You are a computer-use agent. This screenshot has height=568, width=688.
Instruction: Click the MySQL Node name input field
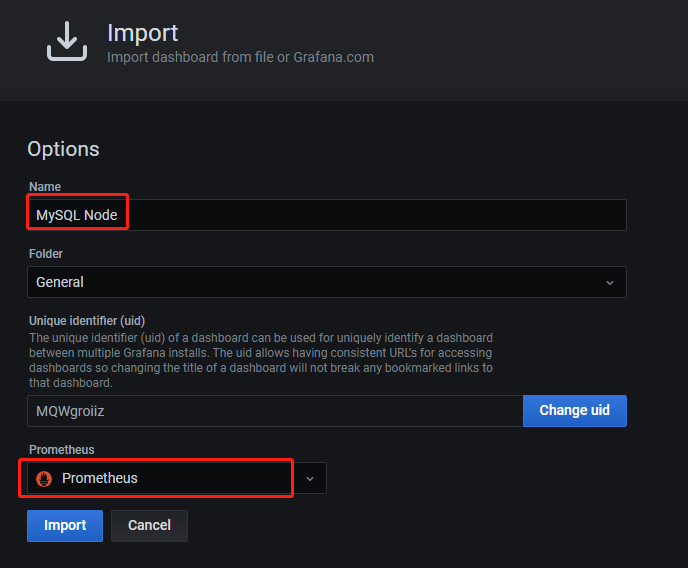pos(327,215)
